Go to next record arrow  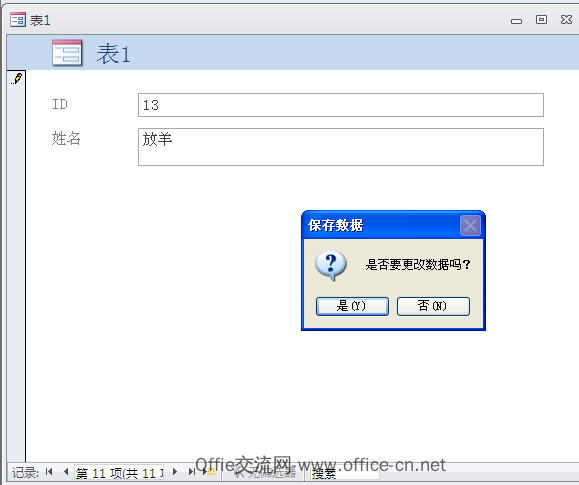175,472
